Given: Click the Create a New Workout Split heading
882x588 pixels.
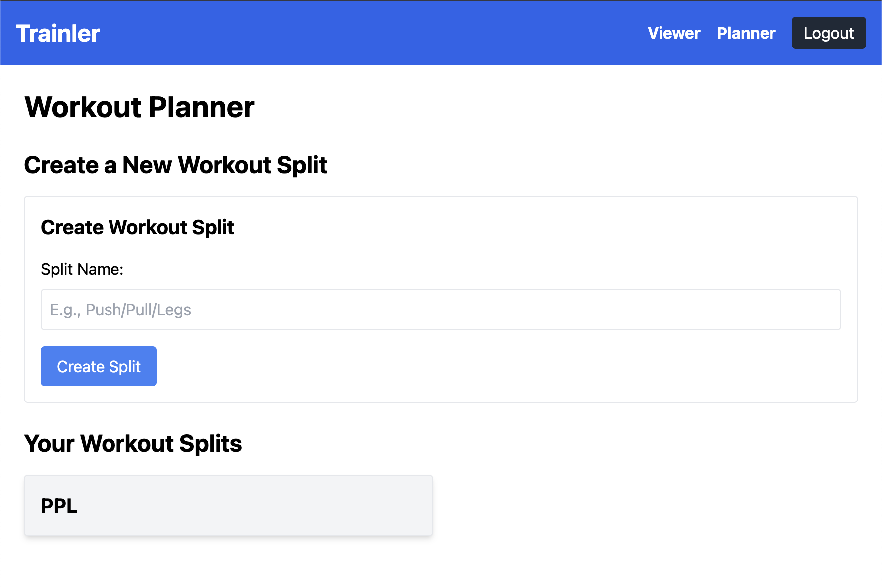Looking at the screenshot, I should click(x=176, y=165).
